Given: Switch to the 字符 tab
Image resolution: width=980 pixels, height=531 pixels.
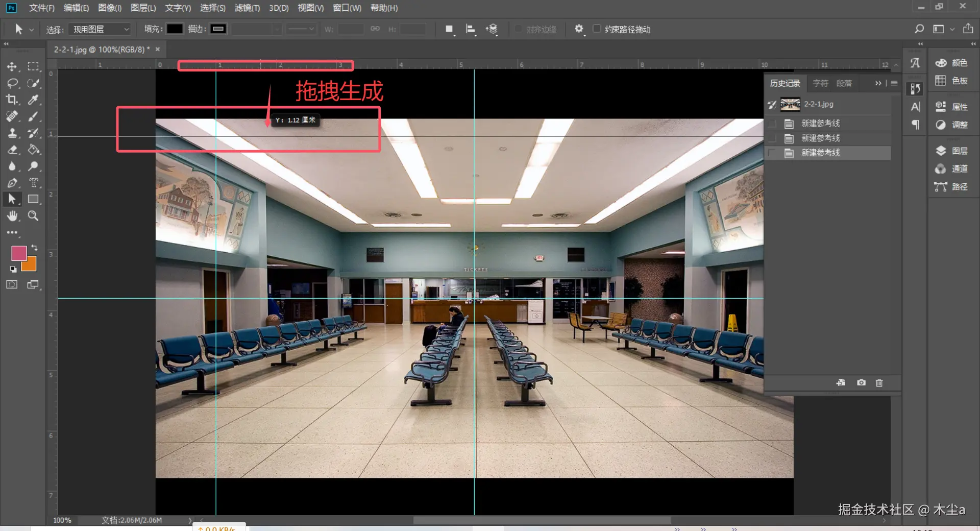Looking at the screenshot, I should [821, 83].
